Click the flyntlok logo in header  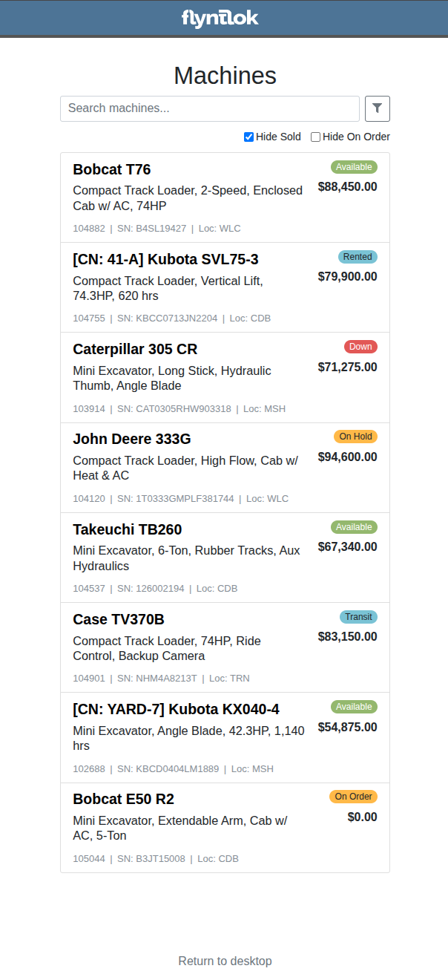(x=220, y=18)
